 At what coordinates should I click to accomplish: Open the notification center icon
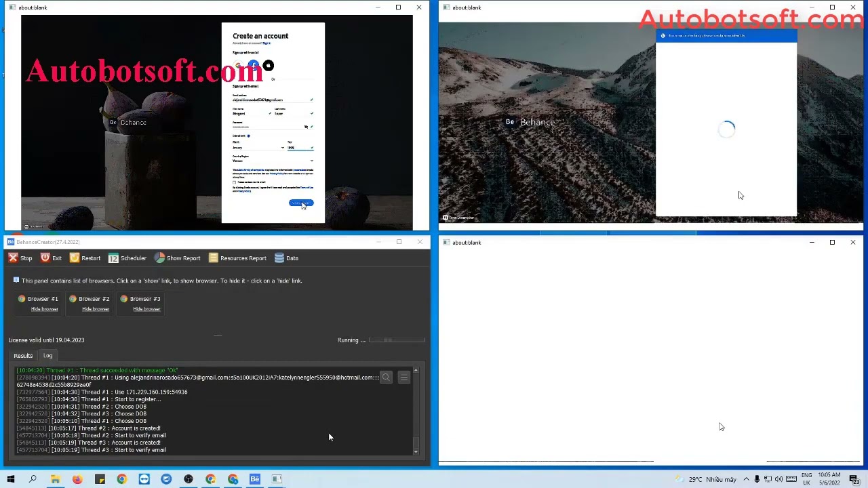pyautogui.click(x=854, y=479)
